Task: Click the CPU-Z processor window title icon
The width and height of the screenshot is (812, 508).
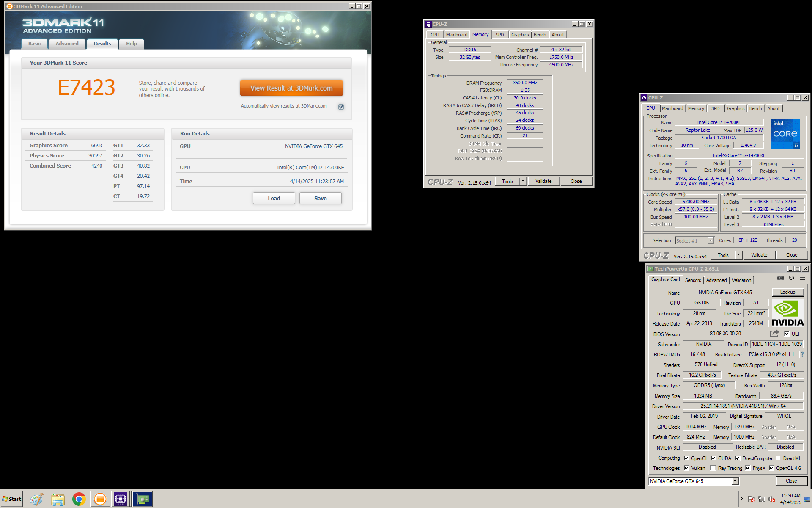Action: pyautogui.click(x=644, y=98)
